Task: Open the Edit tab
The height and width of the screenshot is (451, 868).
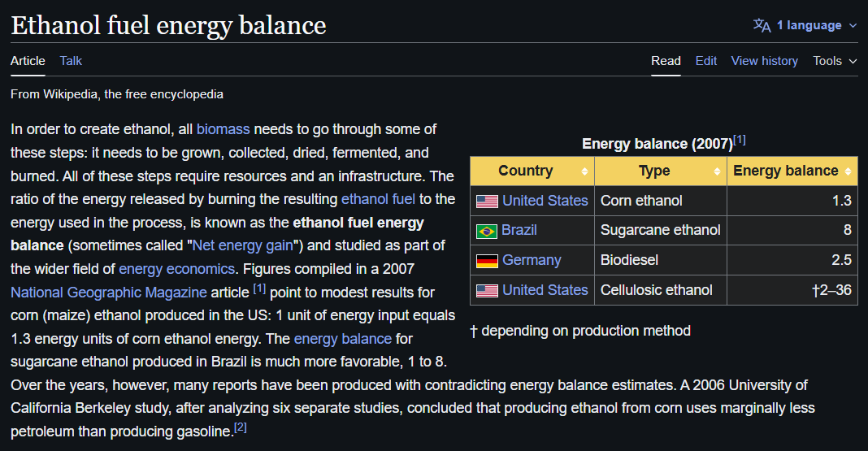Action: (x=705, y=61)
